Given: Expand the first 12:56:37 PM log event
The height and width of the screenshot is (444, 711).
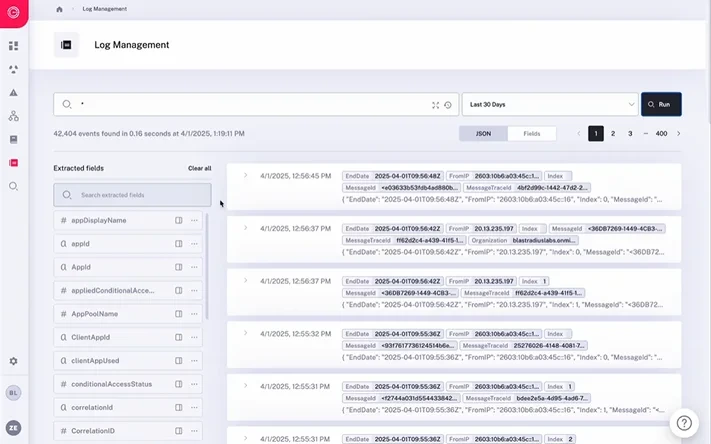Looking at the screenshot, I should point(245,228).
